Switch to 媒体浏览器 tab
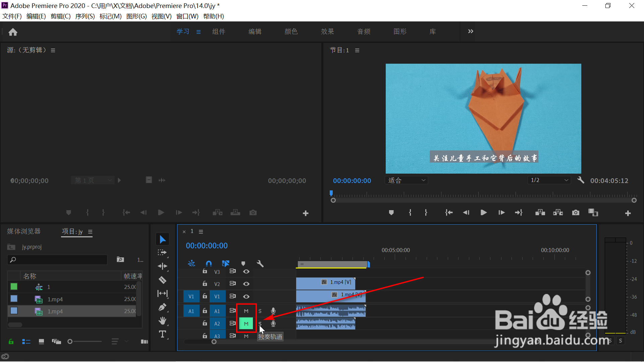The width and height of the screenshot is (644, 362). tap(24, 231)
